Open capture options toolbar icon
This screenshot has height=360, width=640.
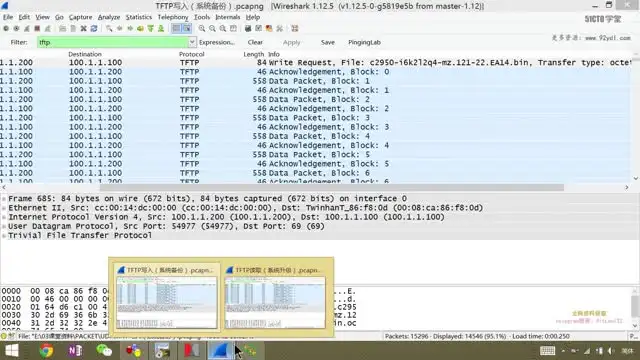coord(16,29)
